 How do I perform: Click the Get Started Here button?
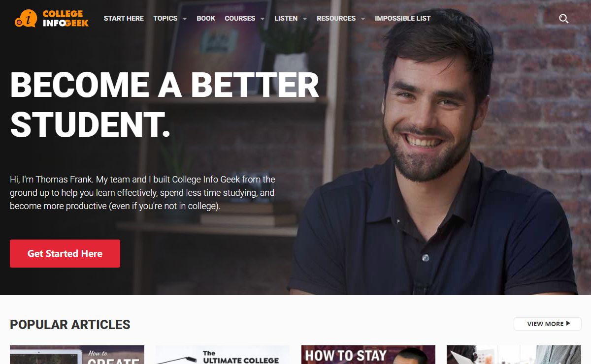[65, 254]
